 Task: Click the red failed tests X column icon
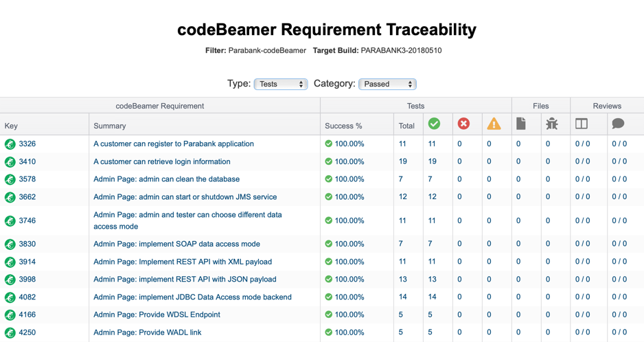[x=463, y=124]
